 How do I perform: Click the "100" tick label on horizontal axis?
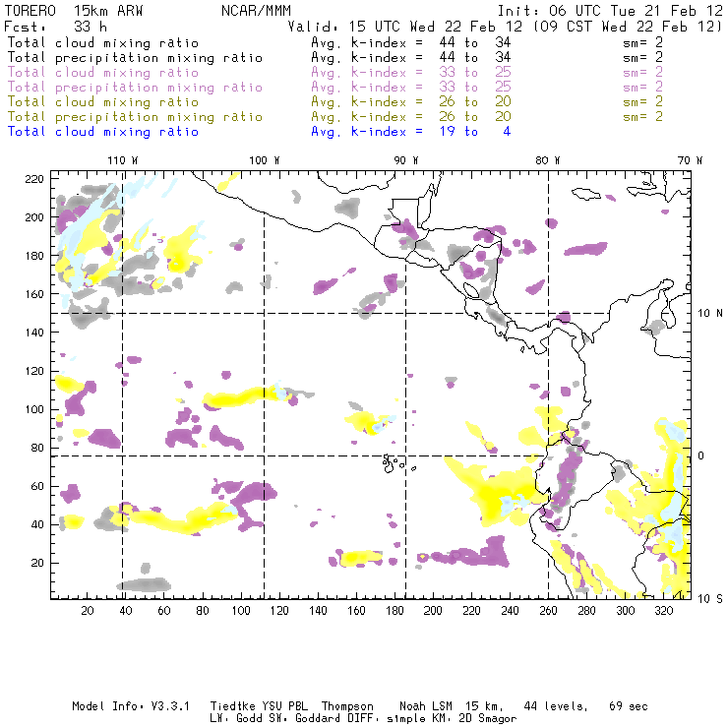(x=241, y=611)
